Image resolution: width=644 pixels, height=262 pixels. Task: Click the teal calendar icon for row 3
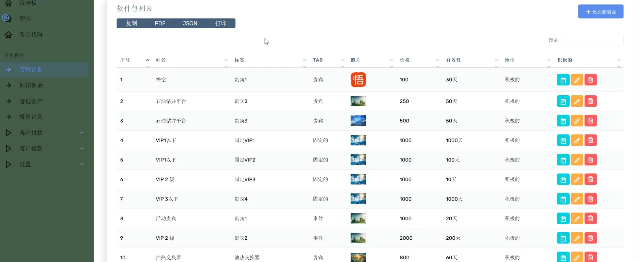pyautogui.click(x=563, y=121)
